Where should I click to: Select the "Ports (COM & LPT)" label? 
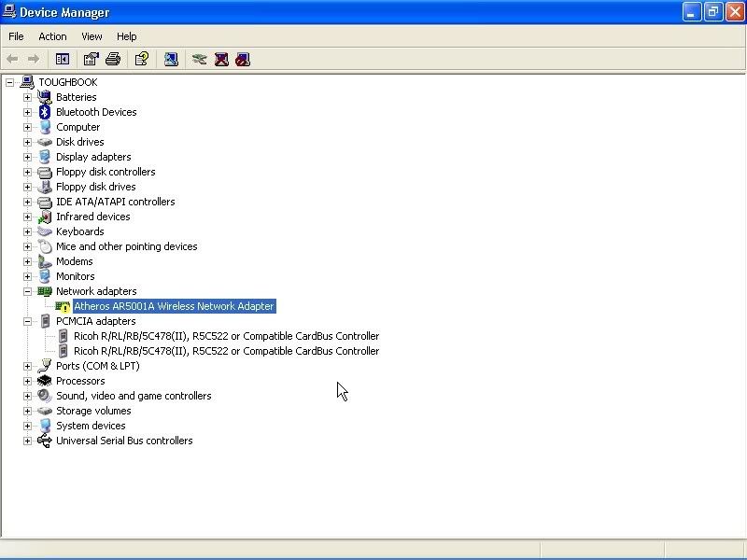[98, 366]
